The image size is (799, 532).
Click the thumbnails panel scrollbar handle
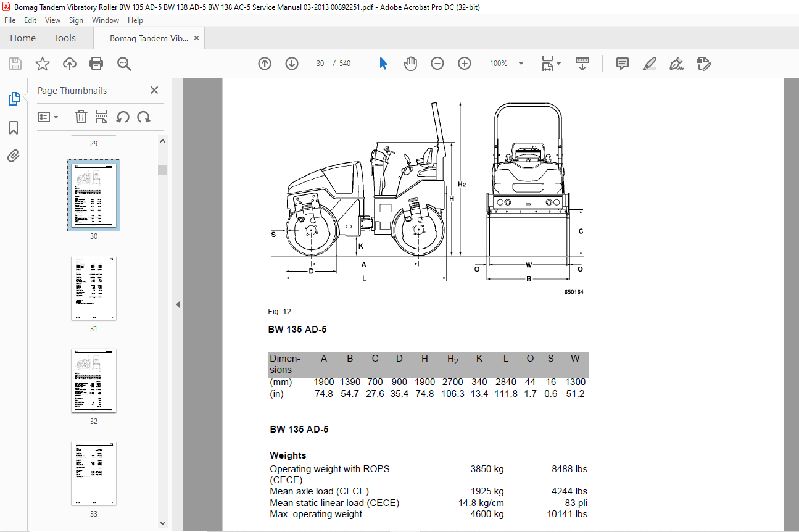(x=163, y=170)
